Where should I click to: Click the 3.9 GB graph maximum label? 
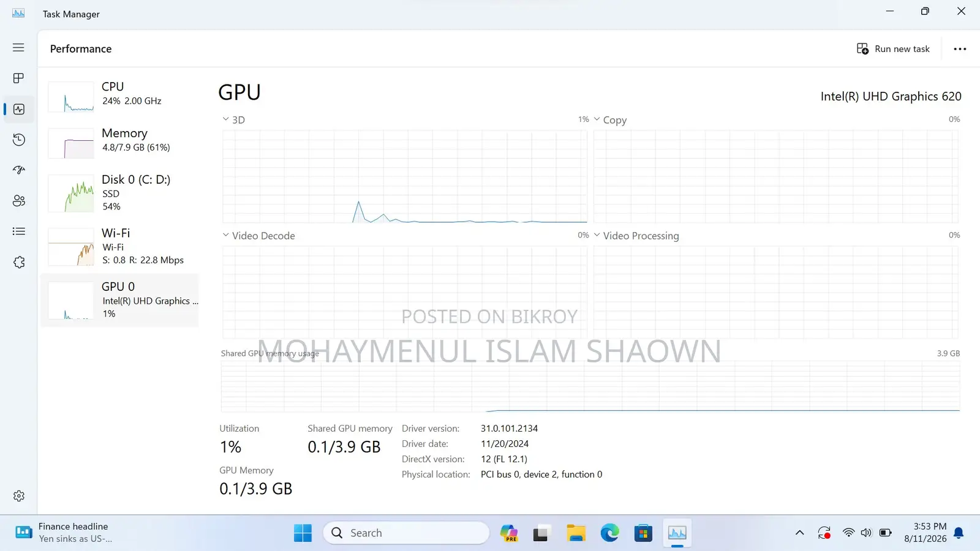pyautogui.click(x=948, y=353)
